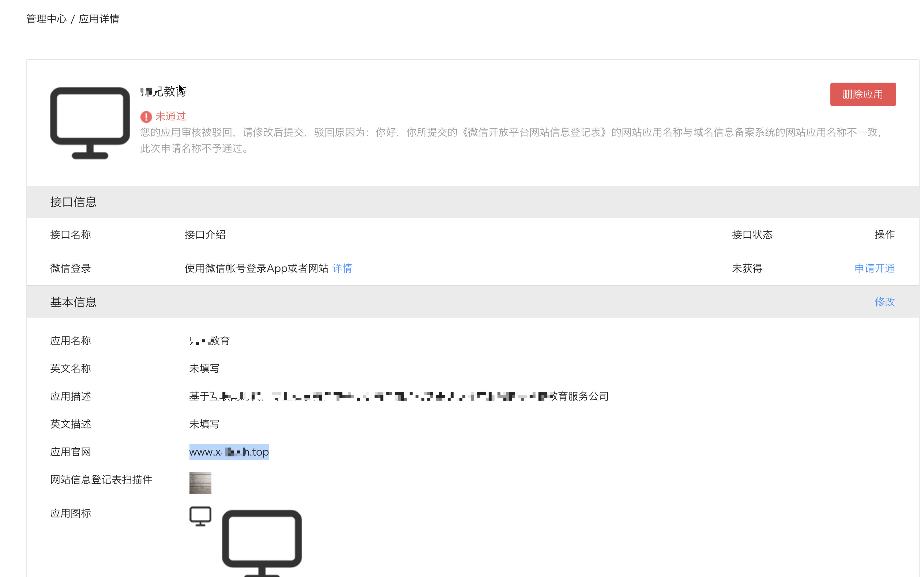Click the highlighted 应用官网 URL
This screenshot has width=924, height=577.
(229, 452)
